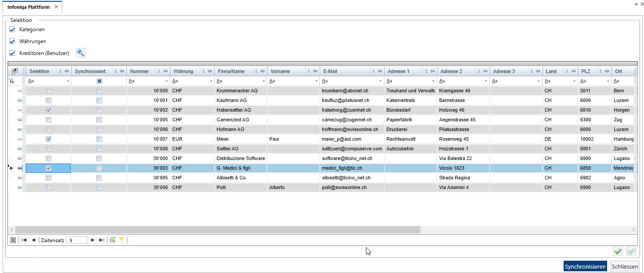Sort by Ort column header
The height and width of the screenshot is (273, 644).
point(619,71)
